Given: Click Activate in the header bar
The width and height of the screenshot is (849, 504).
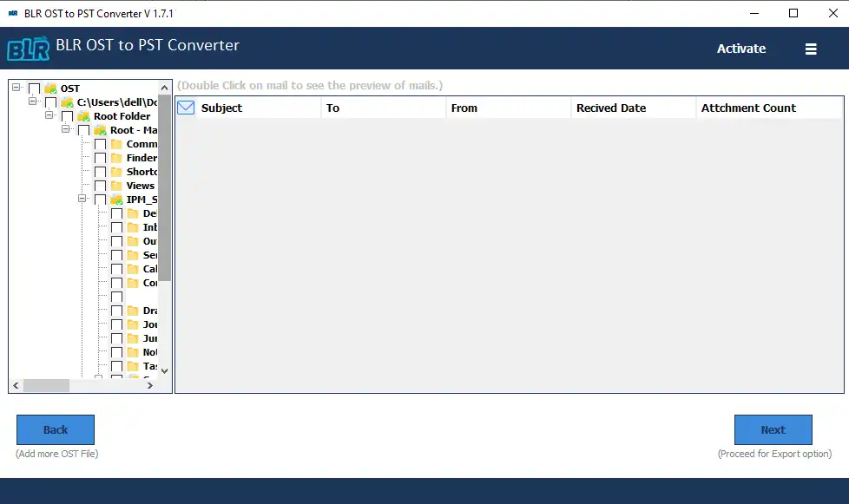Looking at the screenshot, I should (740, 49).
